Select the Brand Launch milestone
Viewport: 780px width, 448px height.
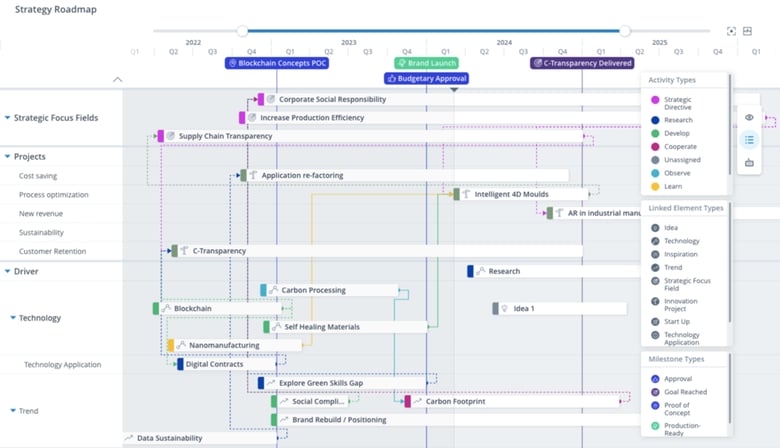pyautogui.click(x=427, y=63)
